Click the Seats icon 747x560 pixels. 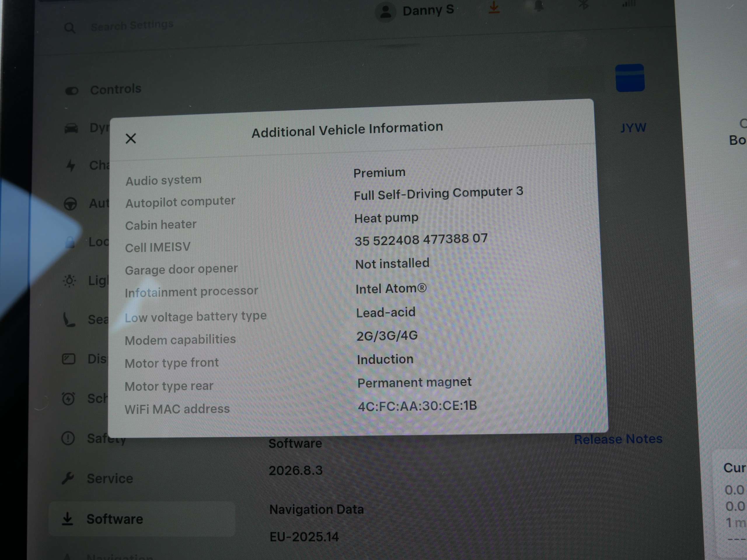point(69,320)
